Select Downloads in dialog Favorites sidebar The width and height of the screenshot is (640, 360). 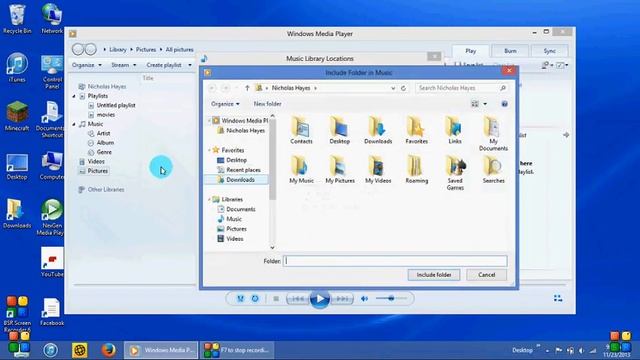tap(240, 180)
